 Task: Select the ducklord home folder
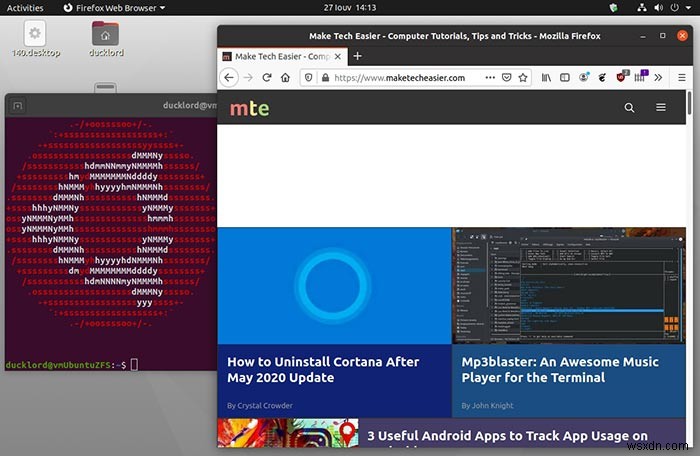click(106, 39)
